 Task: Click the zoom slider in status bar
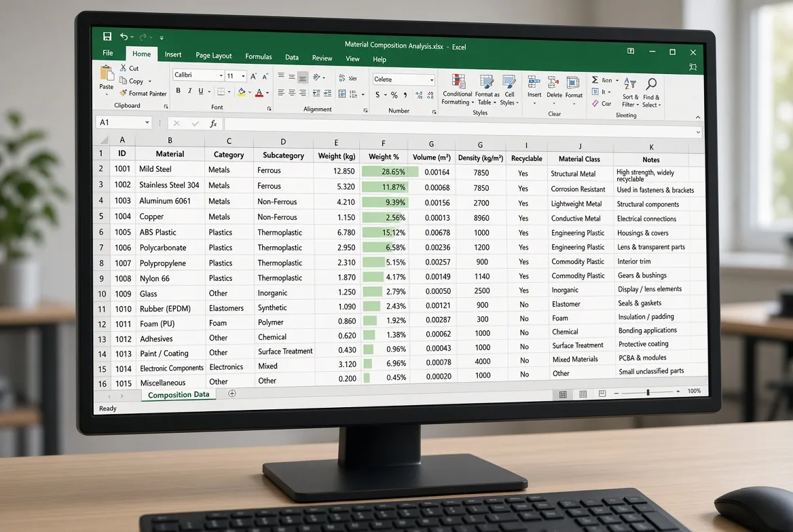[647, 392]
